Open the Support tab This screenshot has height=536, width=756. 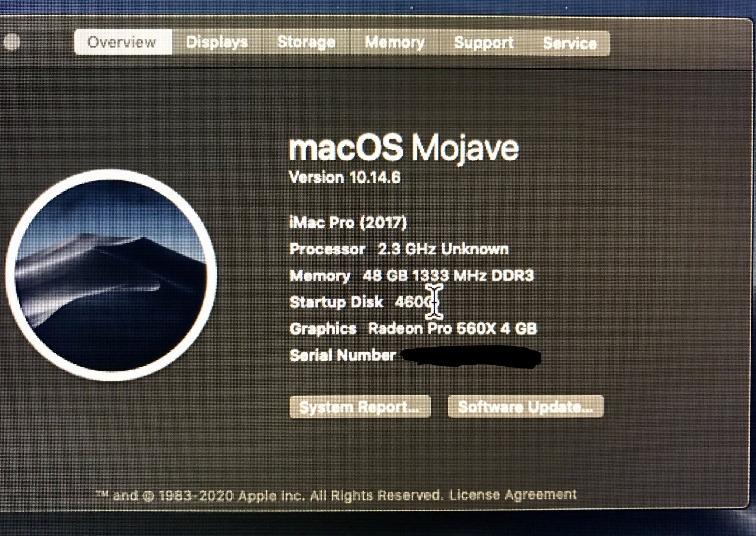coord(484,43)
